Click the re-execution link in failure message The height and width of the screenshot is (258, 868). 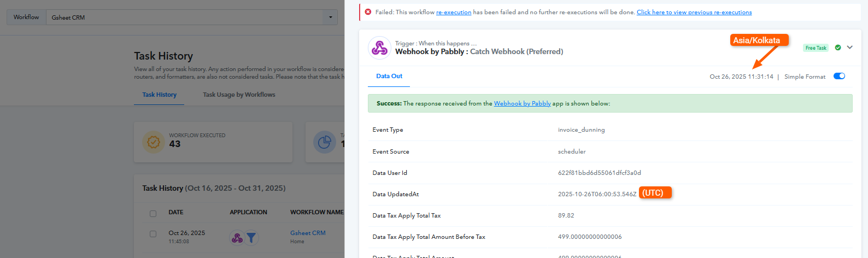tap(453, 12)
